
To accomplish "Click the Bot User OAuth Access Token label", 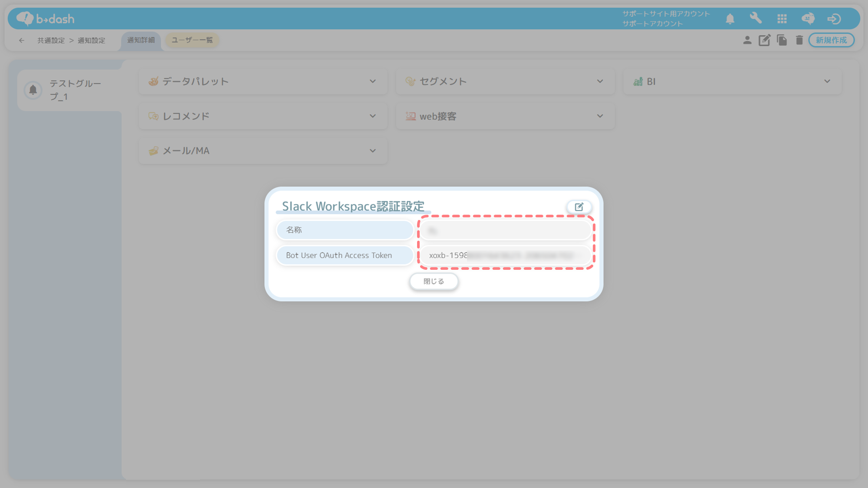I will 345,255.
